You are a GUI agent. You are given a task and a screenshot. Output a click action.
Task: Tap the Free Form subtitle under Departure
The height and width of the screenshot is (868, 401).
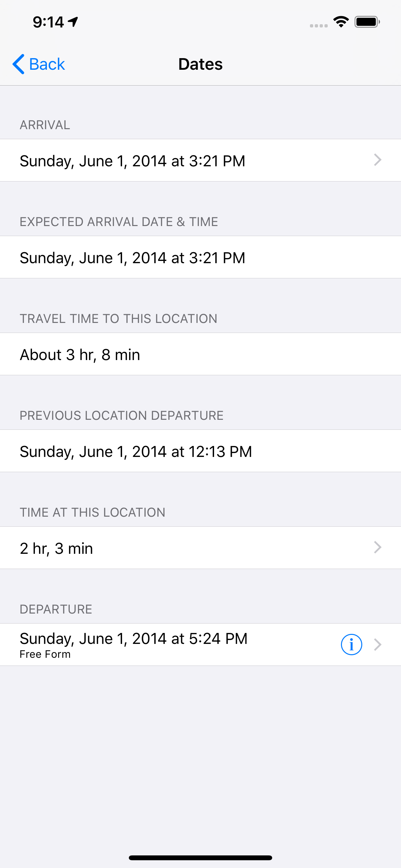[x=45, y=654]
